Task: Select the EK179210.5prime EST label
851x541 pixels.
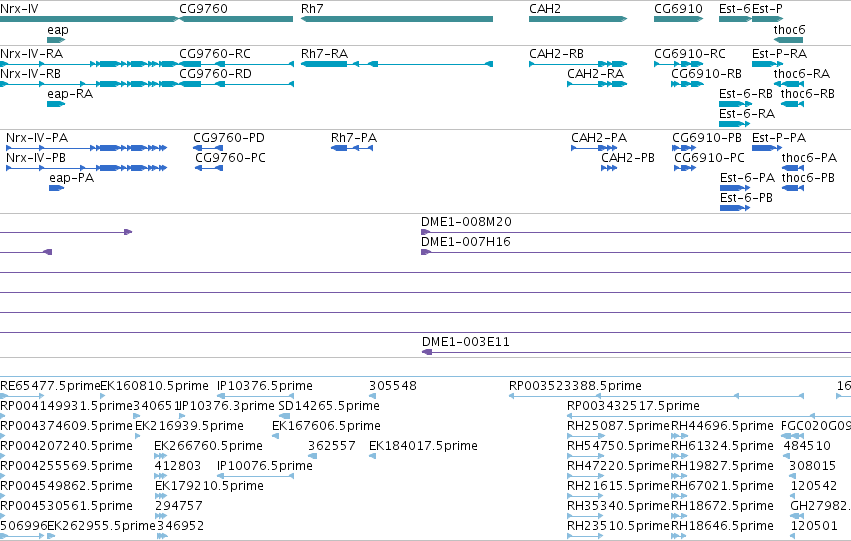Action: (209, 486)
